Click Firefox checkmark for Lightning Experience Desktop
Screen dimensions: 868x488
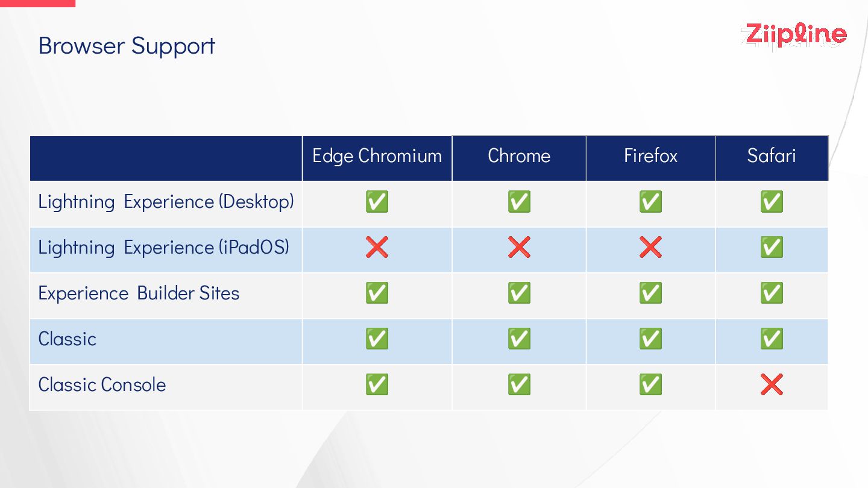point(650,201)
